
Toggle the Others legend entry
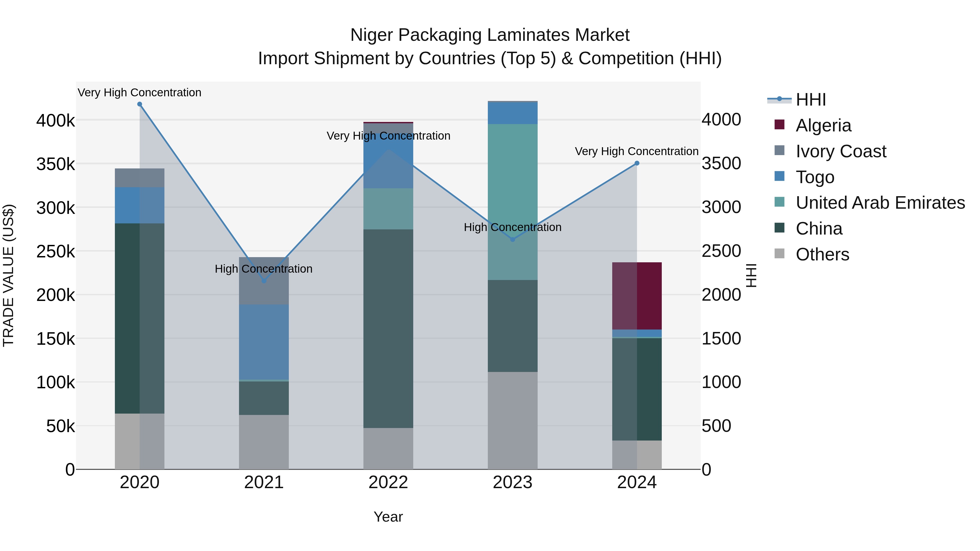(x=811, y=254)
